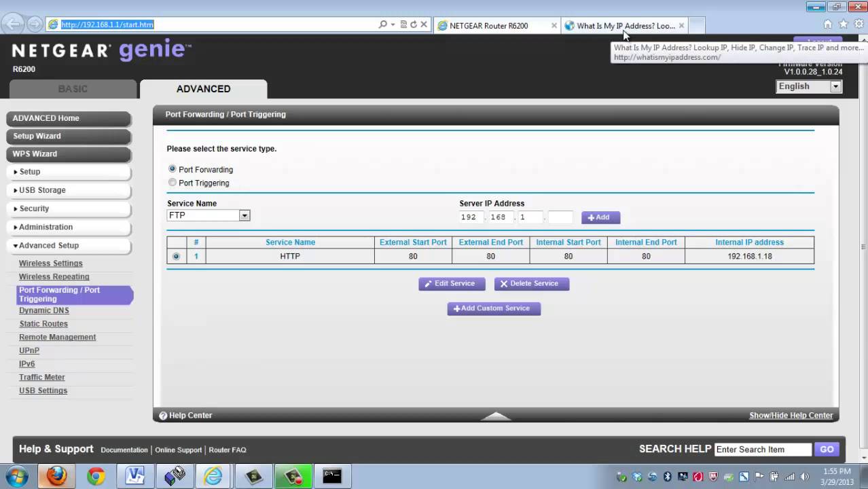This screenshot has height=489, width=868.
Task: Click Add Custom Service button
Action: pyautogui.click(x=494, y=308)
